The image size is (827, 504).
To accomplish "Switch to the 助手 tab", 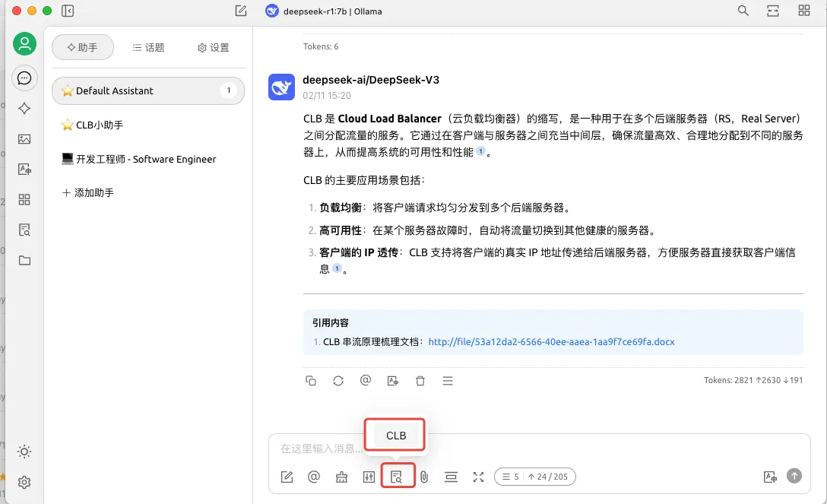I will (x=83, y=47).
